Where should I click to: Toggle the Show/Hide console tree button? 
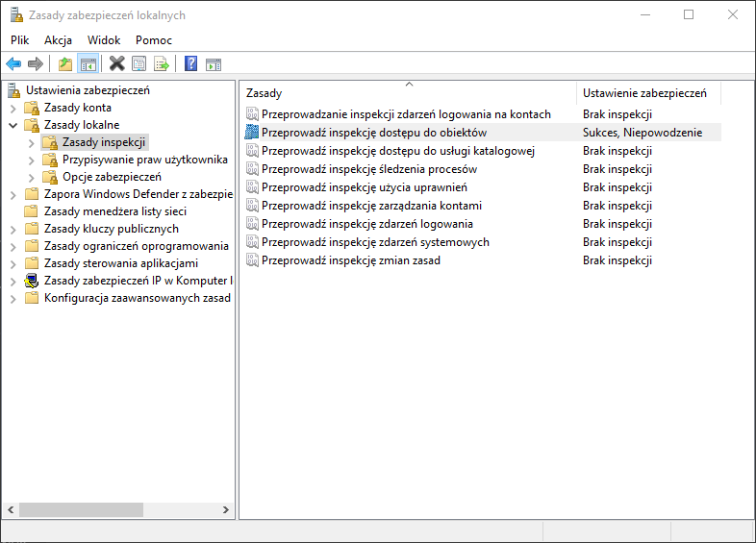click(88, 64)
